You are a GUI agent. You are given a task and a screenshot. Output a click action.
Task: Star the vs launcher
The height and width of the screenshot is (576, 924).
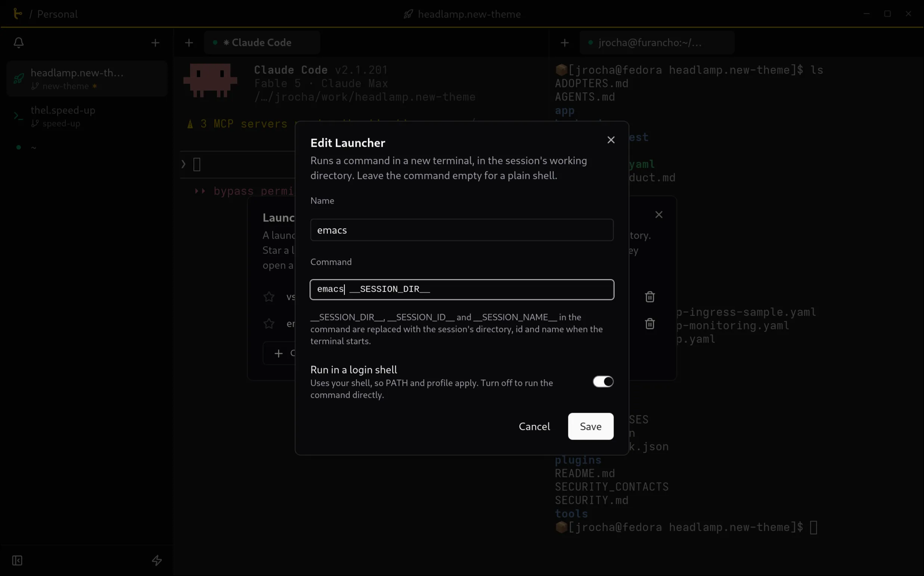click(x=269, y=297)
